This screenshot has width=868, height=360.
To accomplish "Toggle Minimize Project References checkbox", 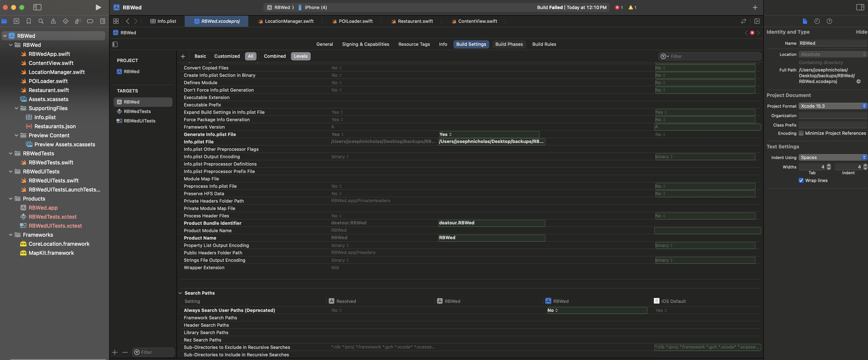I will (801, 133).
